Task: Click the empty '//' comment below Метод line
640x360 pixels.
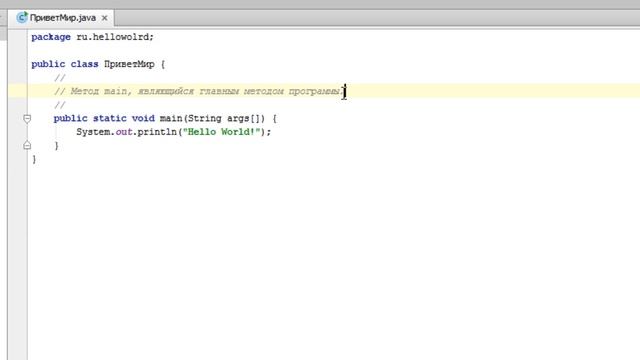Action: [x=60, y=105]
